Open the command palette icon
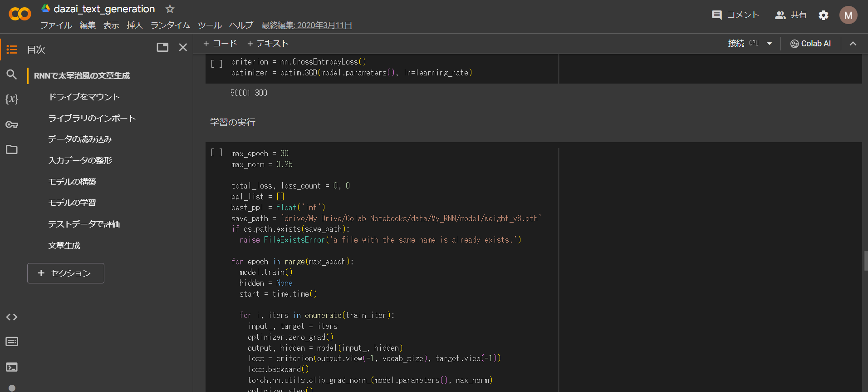Viewport: 868px width, 392px height. click(12, 342)
